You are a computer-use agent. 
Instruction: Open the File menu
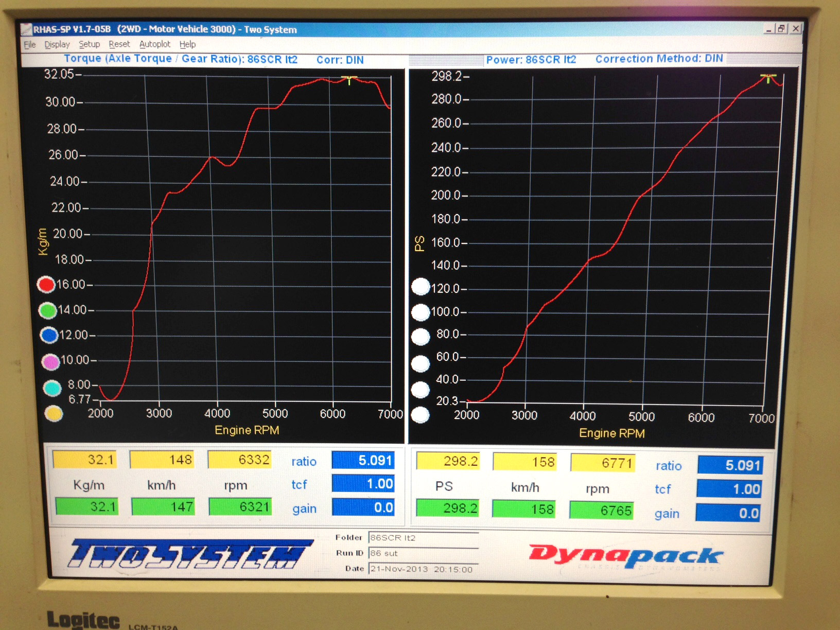point(30,45)
